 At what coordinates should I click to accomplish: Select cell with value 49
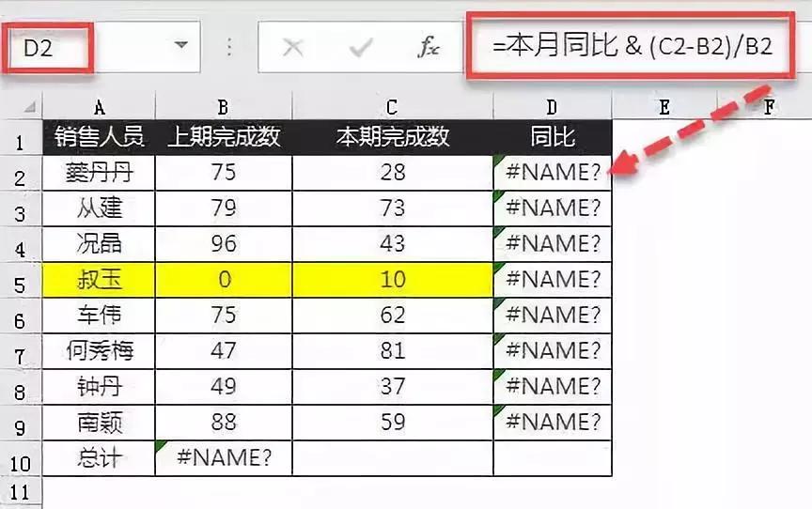(x=224, y=387)
